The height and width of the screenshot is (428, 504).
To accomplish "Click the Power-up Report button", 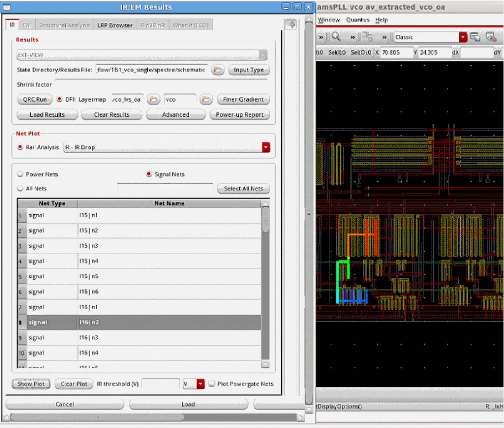I will coord(240,115).
